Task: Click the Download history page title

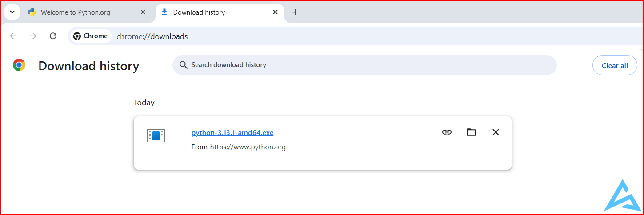Action: tap(89, 66)
